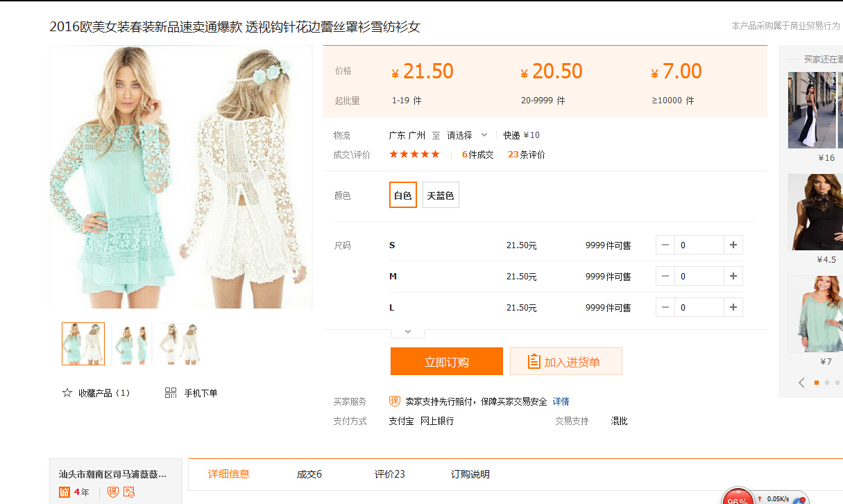The height and width of the screenshot is (504, 843).
Task: Click the star icon to favorite product
Action: click(67, 393)
